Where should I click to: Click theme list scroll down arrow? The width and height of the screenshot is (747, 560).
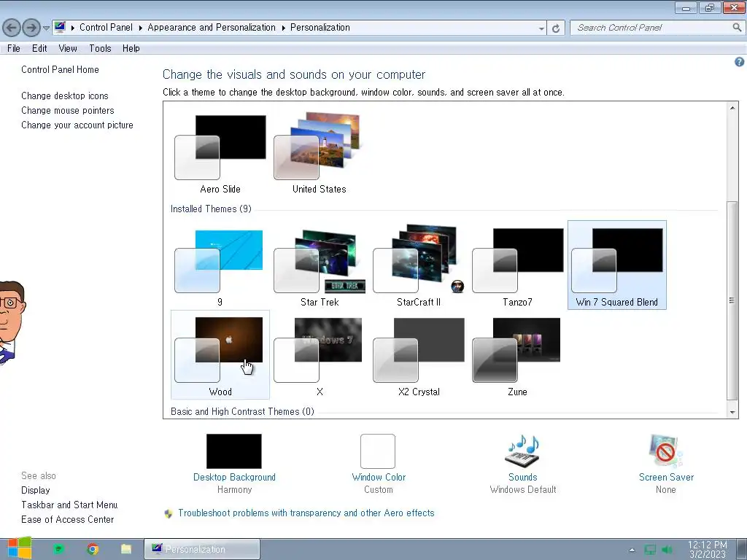coord(732,413)
